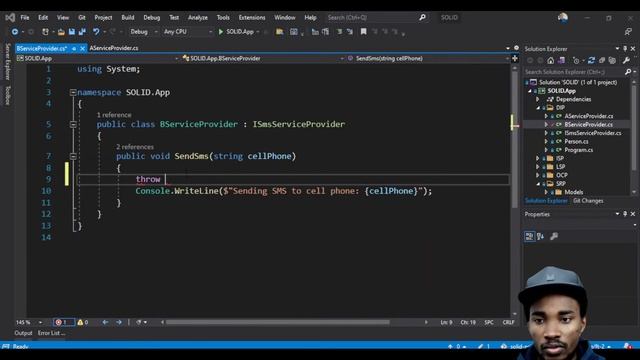Click the Save All toolbar icon
640x360 pixels.
tap(82, 32)
